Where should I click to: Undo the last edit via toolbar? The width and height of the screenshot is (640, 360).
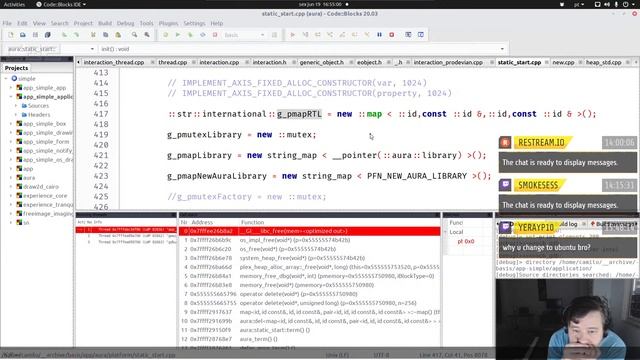click(64, 35)
